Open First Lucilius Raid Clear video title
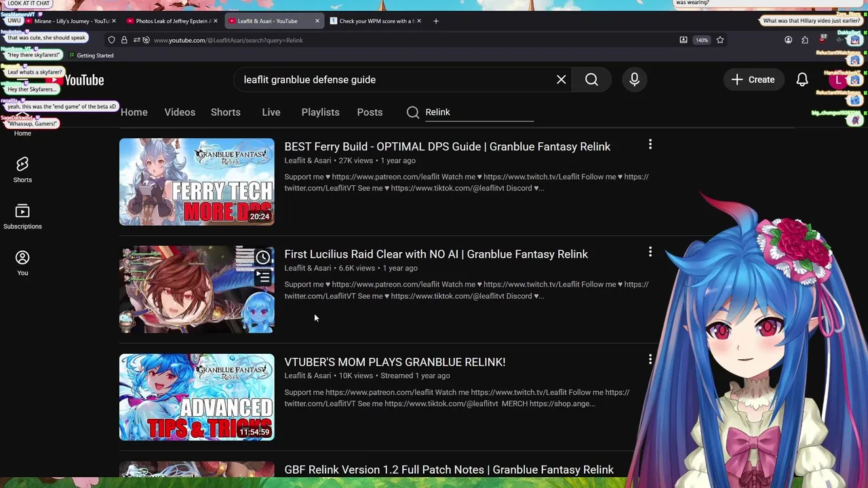Image resolution: width=868 pixels, height=488 pixels. tap(436, 254)
